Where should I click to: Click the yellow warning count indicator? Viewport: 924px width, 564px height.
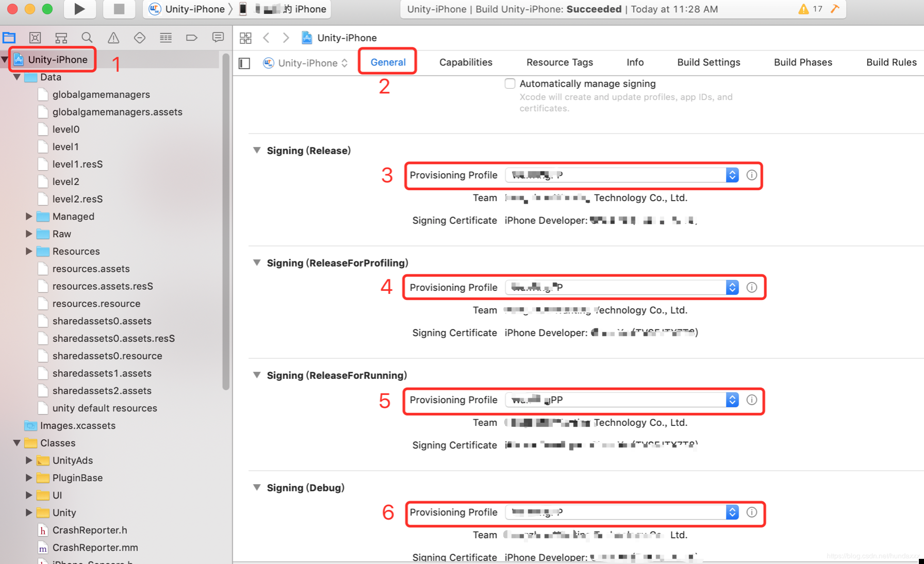tap(810, 9)
